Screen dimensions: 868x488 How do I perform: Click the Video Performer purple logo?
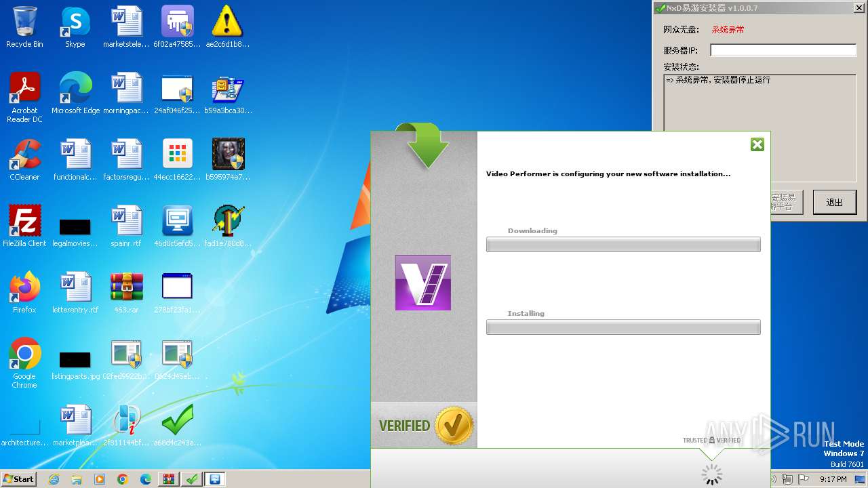(x=423, y=283)
